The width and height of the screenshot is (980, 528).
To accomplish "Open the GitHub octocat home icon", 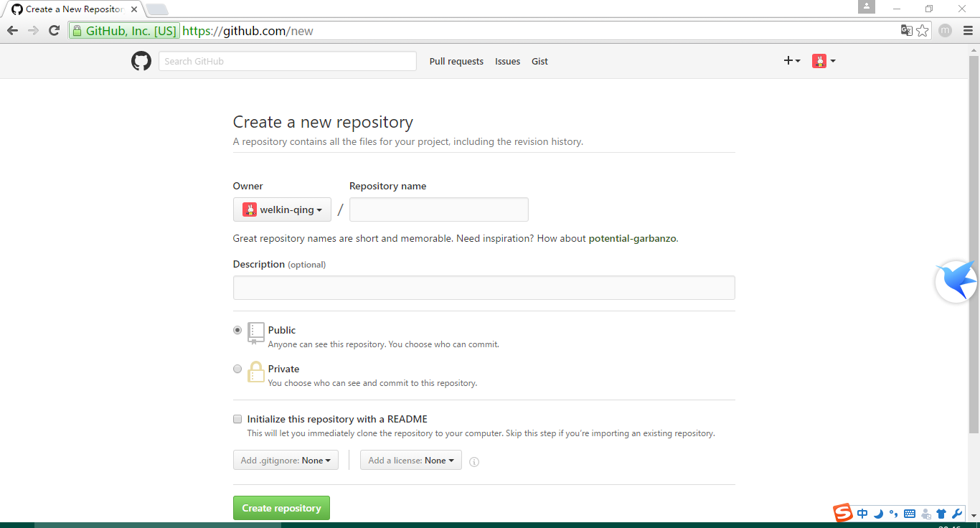I will (141, 61).
